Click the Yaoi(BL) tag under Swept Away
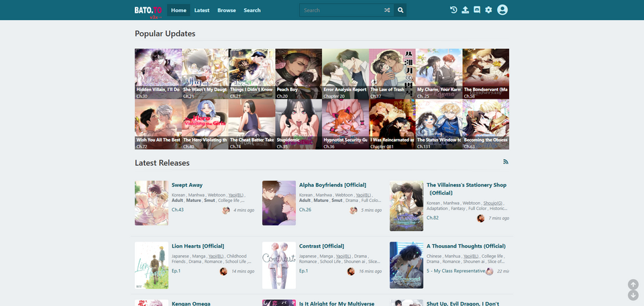This screenshot has width=644, height=306. [236, 195]
